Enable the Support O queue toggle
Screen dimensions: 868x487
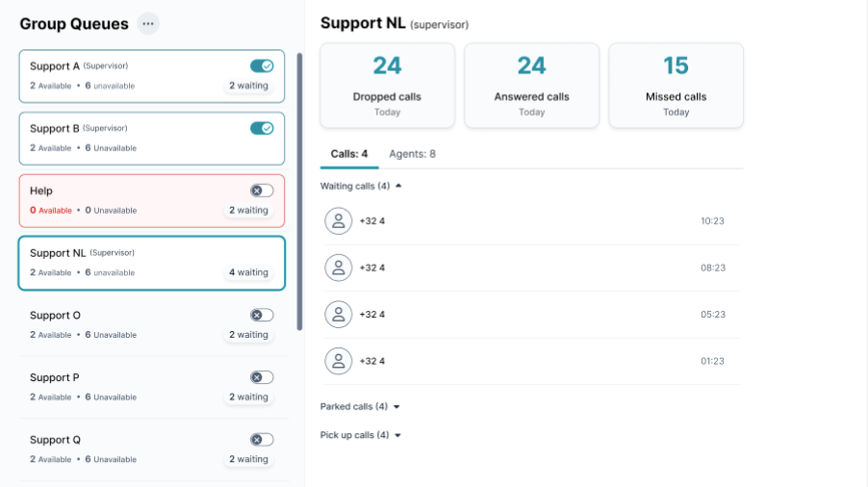tap(262, 315)
